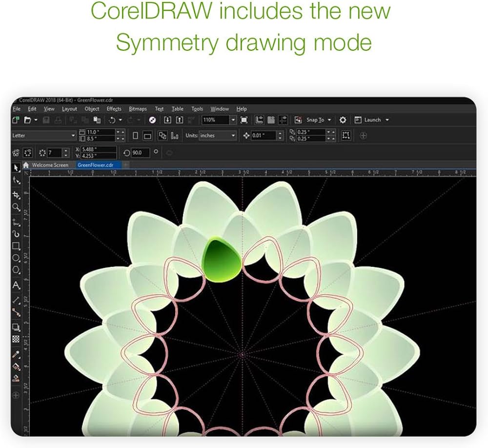Click the Search content icon
This screenshot has width=488, height=448.
[x=152, y=120]
